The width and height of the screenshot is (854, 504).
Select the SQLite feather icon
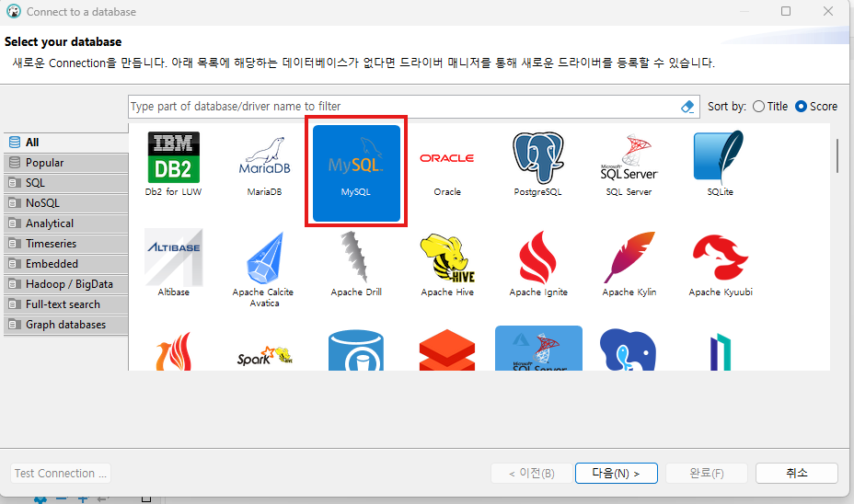click(x=719, y=156)
